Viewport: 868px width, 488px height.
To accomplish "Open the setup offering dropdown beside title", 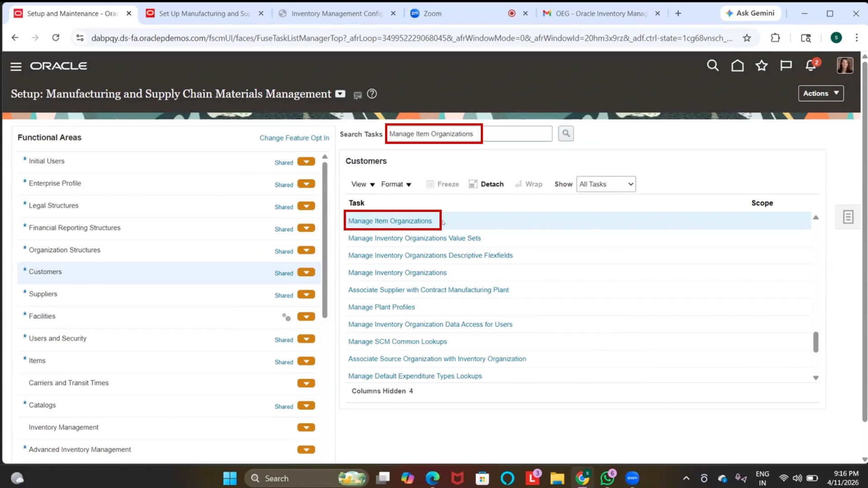I will click(340, 94).
